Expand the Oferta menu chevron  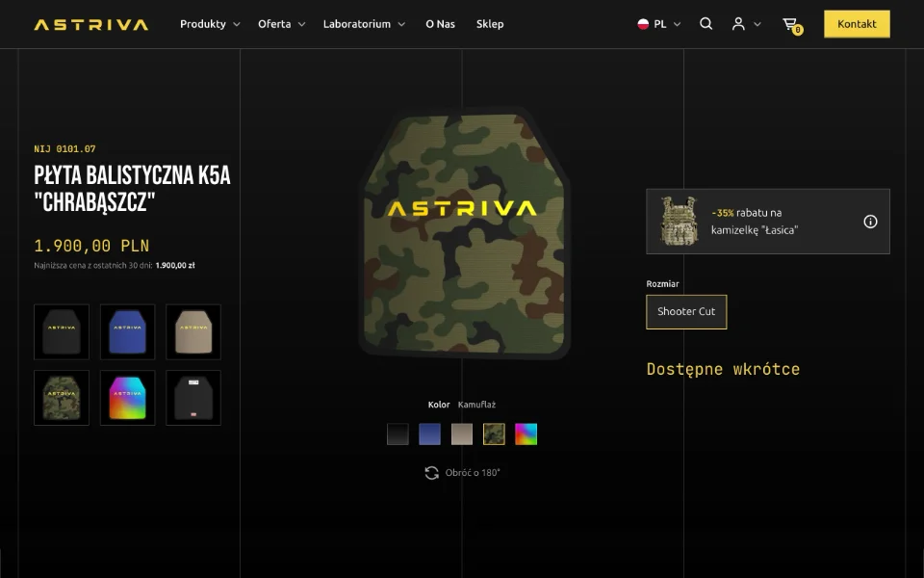pos(301,25)
